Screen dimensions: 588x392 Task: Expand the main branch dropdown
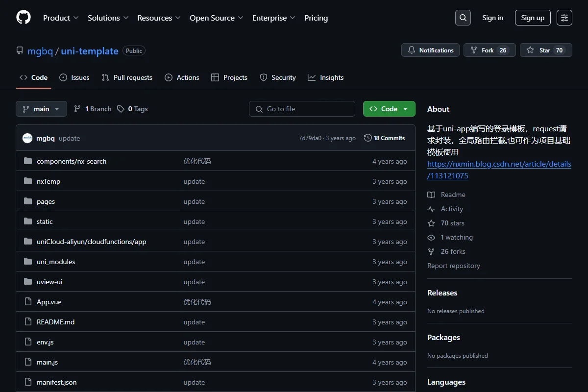click(x=41, y=109)
